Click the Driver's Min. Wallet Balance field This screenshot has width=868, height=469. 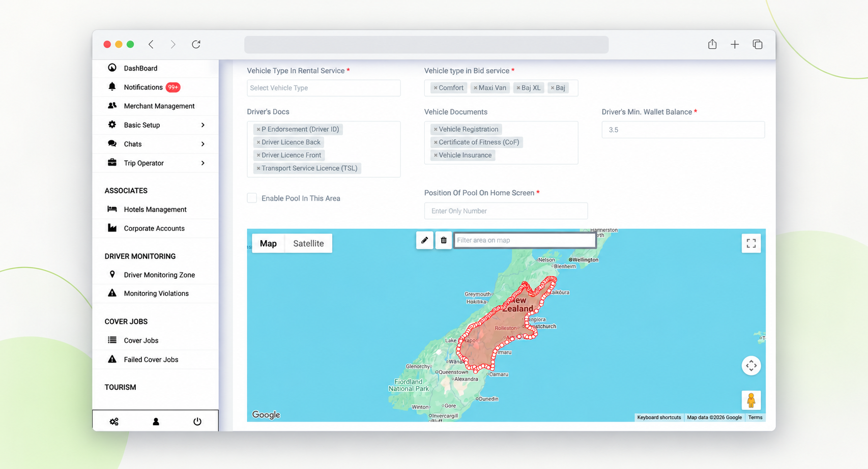pos(683,130)
